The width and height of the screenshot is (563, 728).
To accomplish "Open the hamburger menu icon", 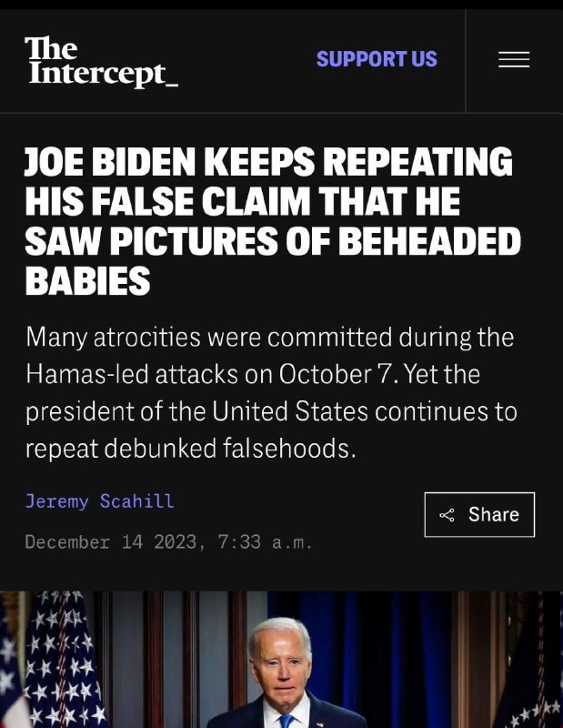I will coord(514,59).
